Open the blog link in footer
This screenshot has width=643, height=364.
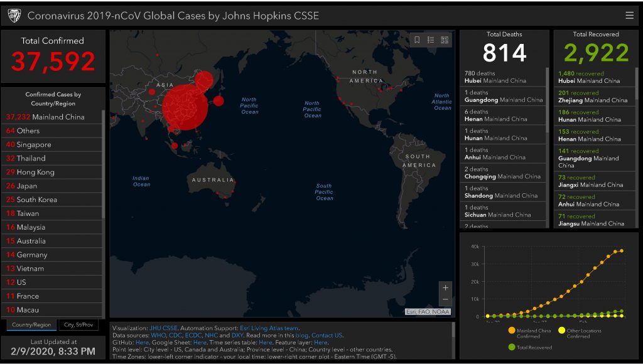(301, 335)
